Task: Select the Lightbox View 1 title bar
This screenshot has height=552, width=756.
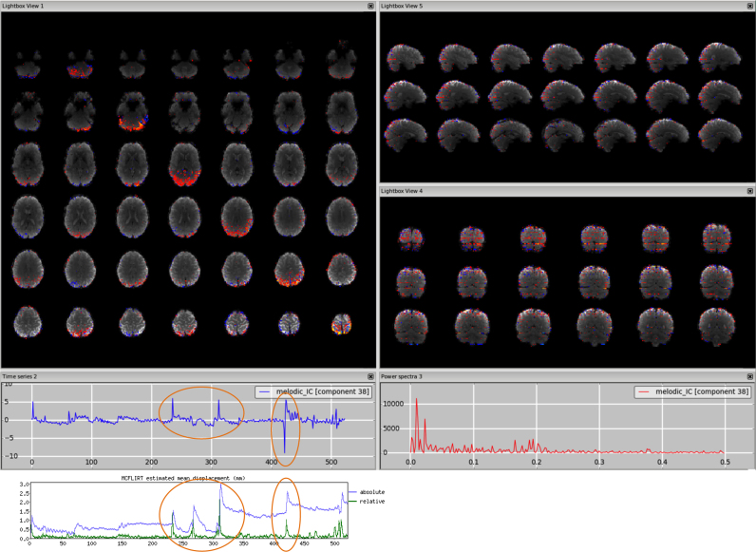Action: (142, 6)
